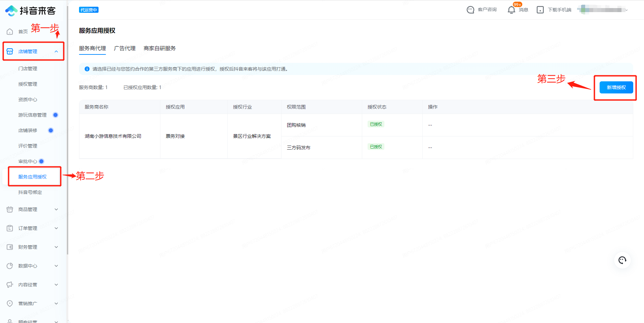Switch to the 广告代理 tab
Screen dimensions: 644x323
(124, 48)
